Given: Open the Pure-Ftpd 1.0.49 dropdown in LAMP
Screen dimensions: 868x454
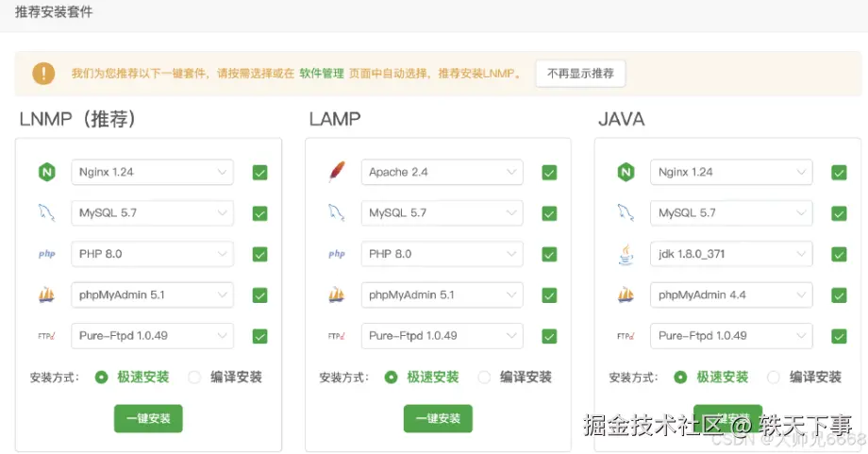Looking at the screenshot, I should (x=442, y=336).
